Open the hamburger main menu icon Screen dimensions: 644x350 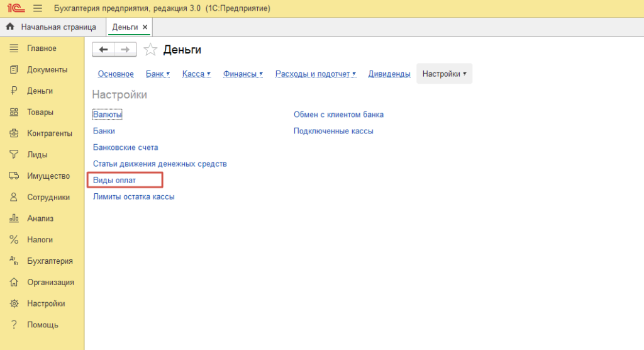pos(38,8)
